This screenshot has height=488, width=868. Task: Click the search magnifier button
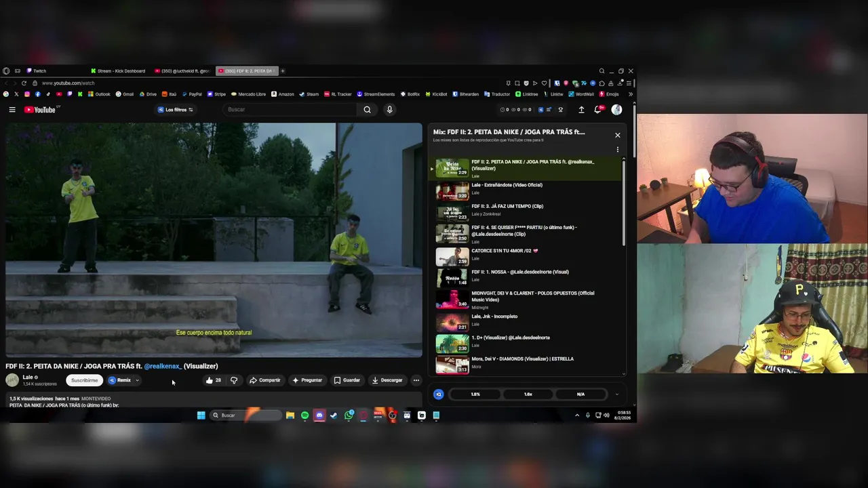point(367,110)
